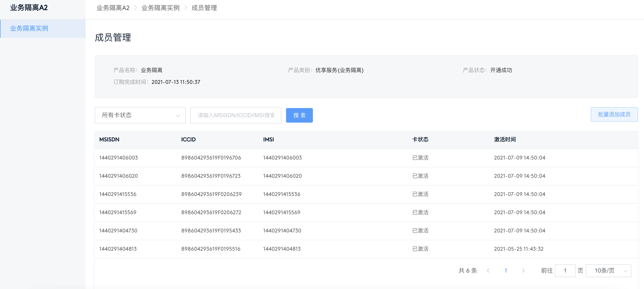The width and height of the screenshot is (644, 289).
Task: Navigate to 业务隔离实例 via breadcrumb
Action: [160, 8]
